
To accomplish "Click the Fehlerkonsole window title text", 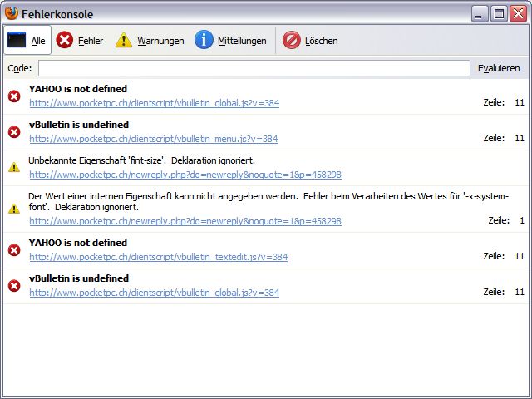I will point(57,14).
